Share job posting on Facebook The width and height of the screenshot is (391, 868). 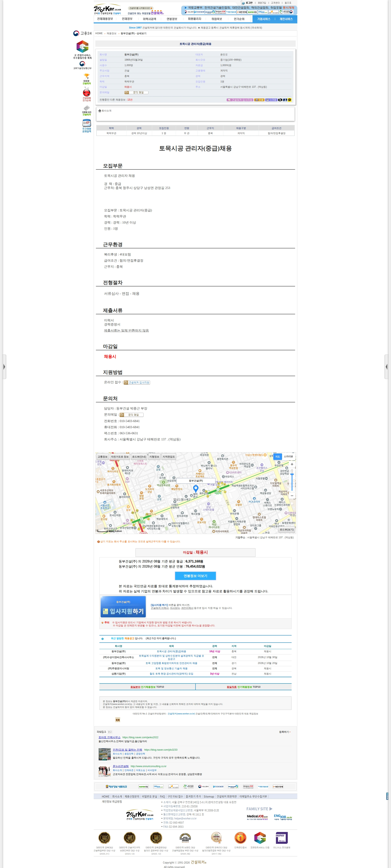click(285, 100)
